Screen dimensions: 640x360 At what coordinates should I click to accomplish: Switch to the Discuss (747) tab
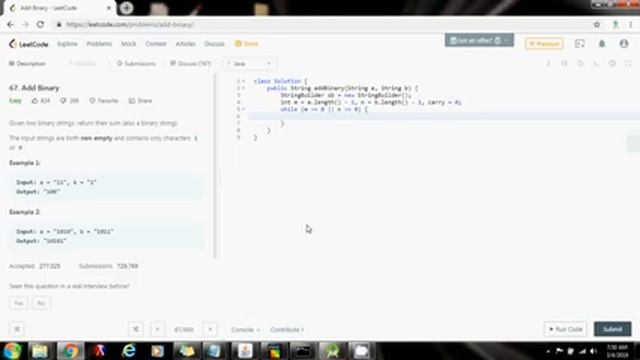pyautogui.click(x=190, y=64)
